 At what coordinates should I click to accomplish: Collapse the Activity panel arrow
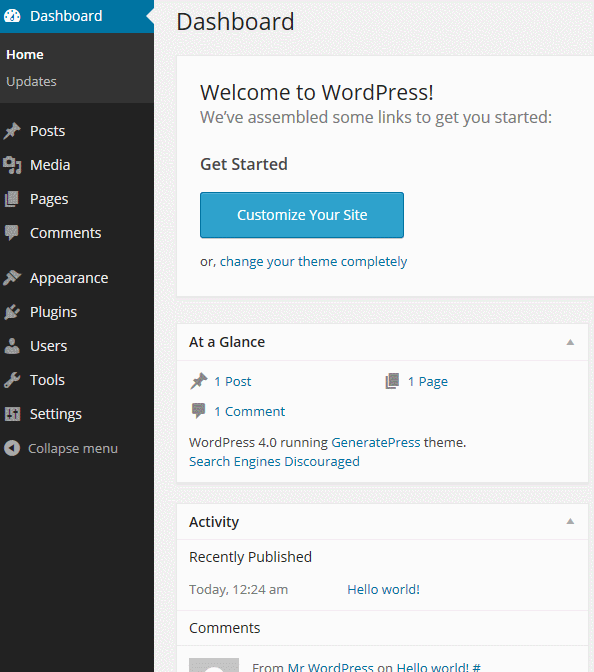570,522
